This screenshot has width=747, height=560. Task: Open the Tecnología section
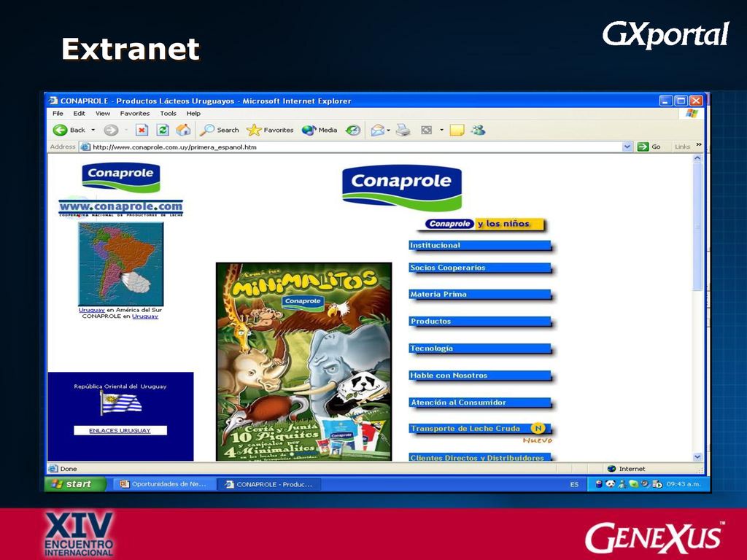480,349
